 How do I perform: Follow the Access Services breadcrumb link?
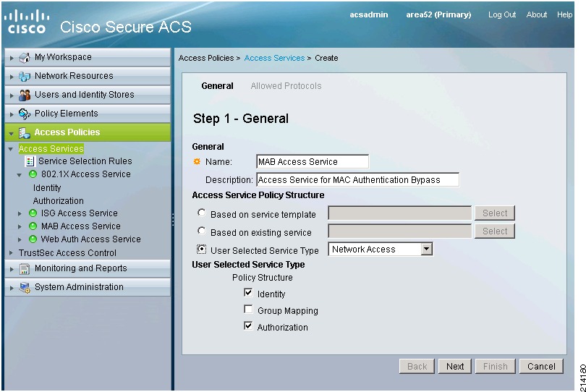[x=274, y=58]
